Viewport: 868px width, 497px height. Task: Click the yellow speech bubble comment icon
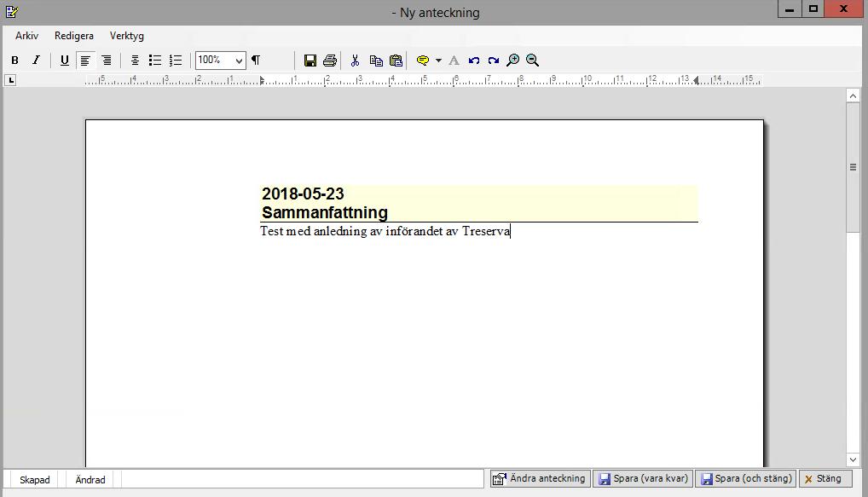coord(423,61)
